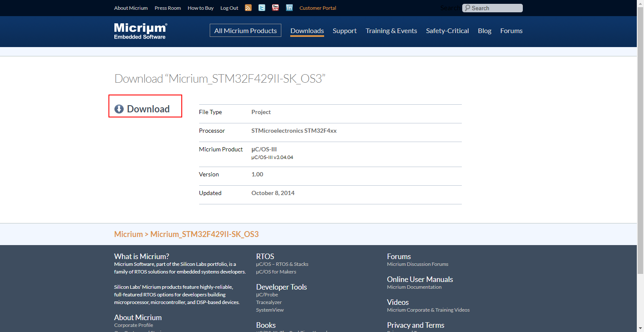
Task: Click the About Micrium footer heading
Action: pos(138,318)
